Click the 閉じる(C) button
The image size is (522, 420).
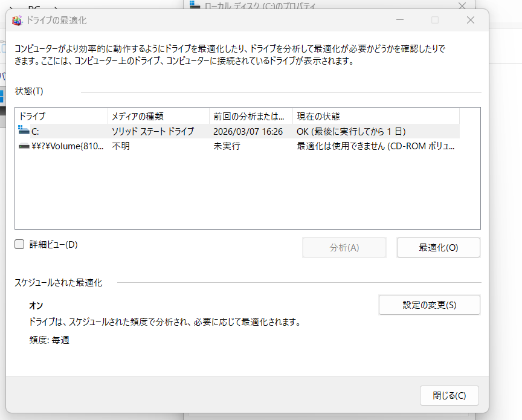tap(449, 396)
